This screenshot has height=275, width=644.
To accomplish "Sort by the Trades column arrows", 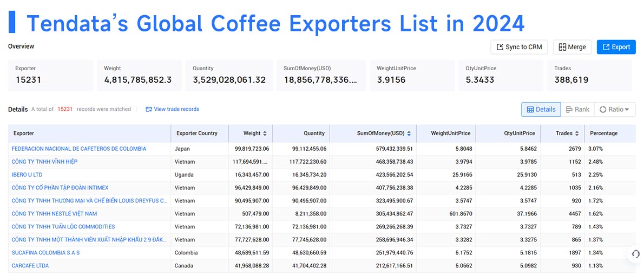I will click(577, 133).
